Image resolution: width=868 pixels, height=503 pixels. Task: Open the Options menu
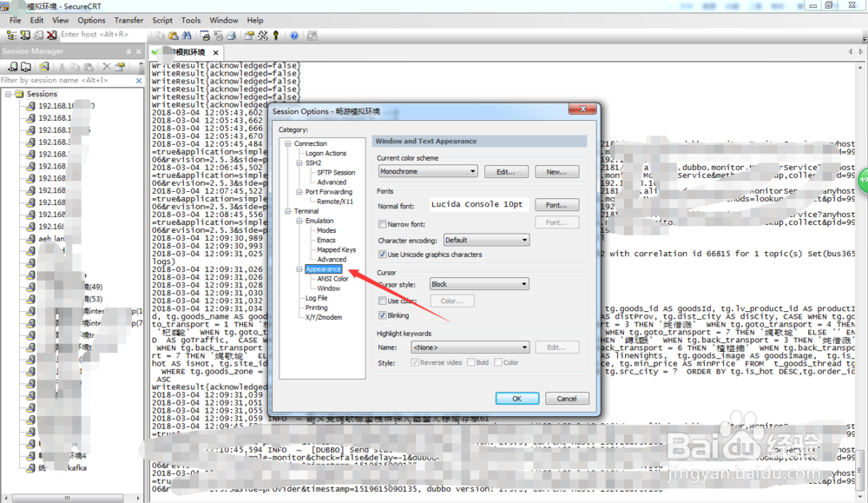91,20
